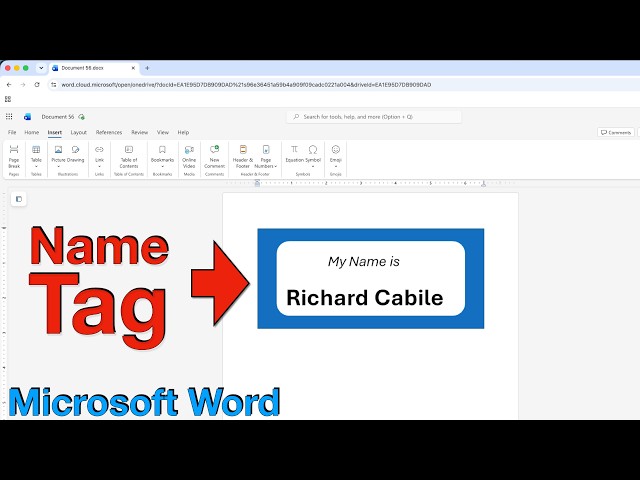Open Header & Footer
640x480 pixels.
point(243,156)
